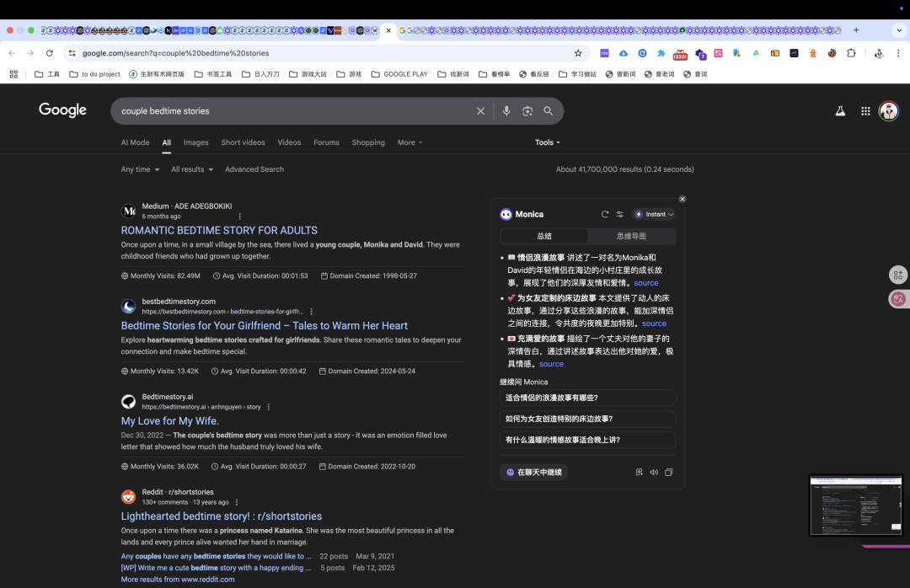The height and width of the screenshot is (588, 910).
Task: Click the Google logo
Action: tap(62, 110)
